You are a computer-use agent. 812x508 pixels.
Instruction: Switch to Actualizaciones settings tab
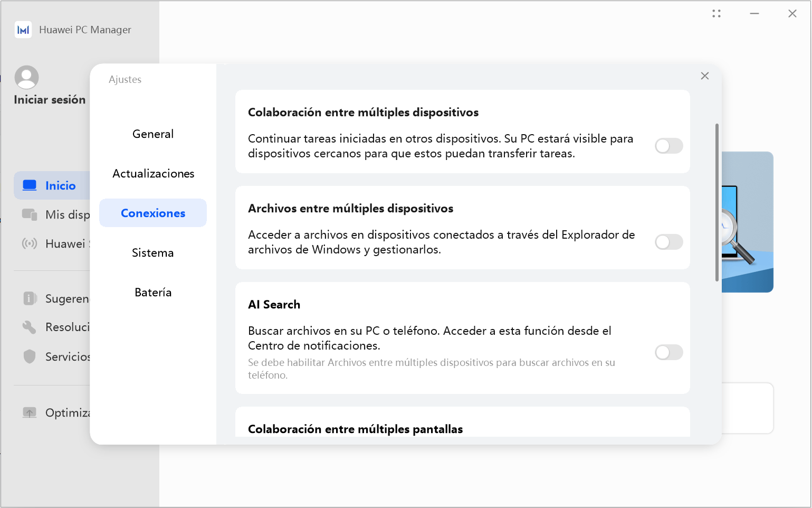tap(153, 173)
